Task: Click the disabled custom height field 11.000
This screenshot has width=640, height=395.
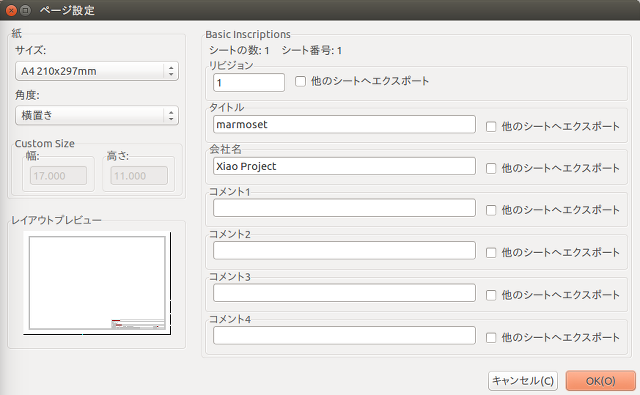Action: point(139,175)
